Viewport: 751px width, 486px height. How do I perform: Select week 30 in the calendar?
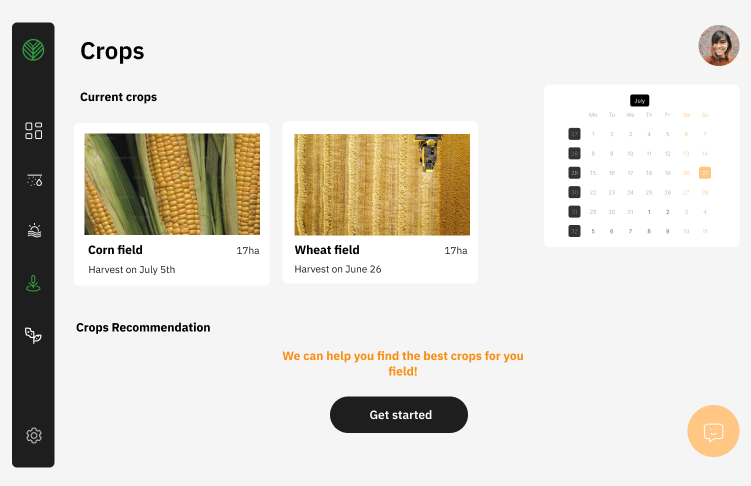tap(574, 192)
